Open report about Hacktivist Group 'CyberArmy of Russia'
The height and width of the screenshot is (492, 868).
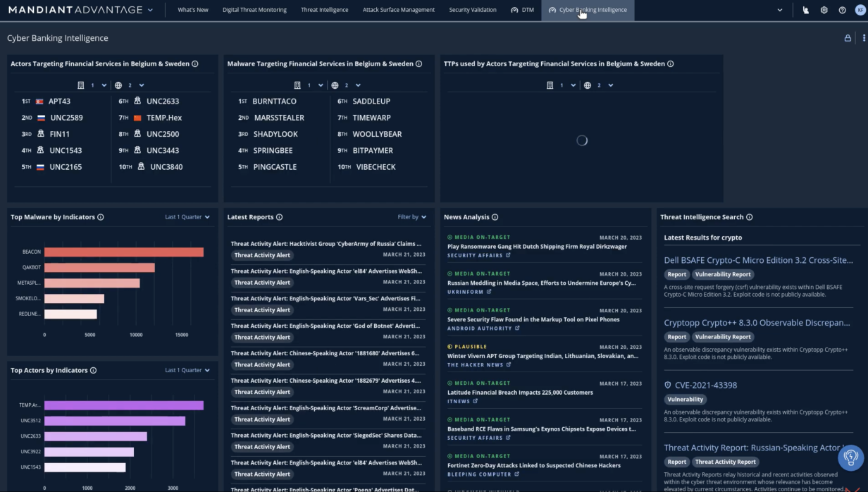click(326, 243)
